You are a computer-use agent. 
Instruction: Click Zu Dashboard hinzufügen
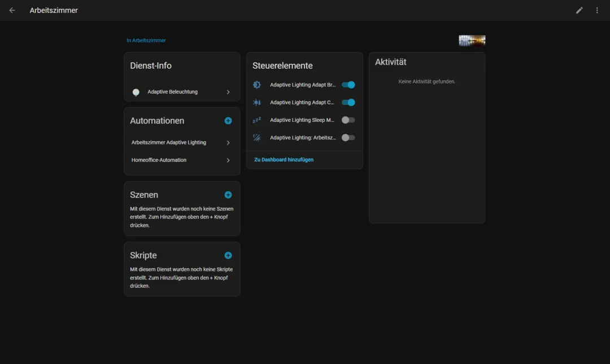click(x=283, y=160)
